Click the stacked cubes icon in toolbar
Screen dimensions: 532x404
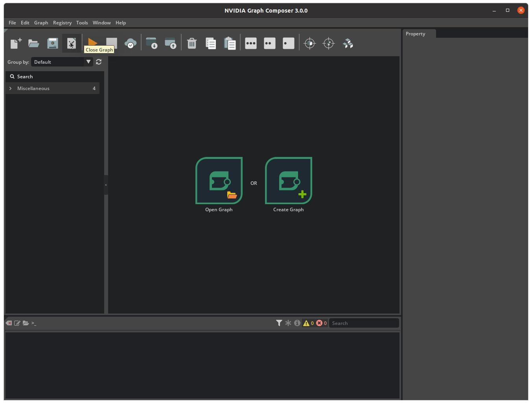pyautogui.click(x=348, y=43)
